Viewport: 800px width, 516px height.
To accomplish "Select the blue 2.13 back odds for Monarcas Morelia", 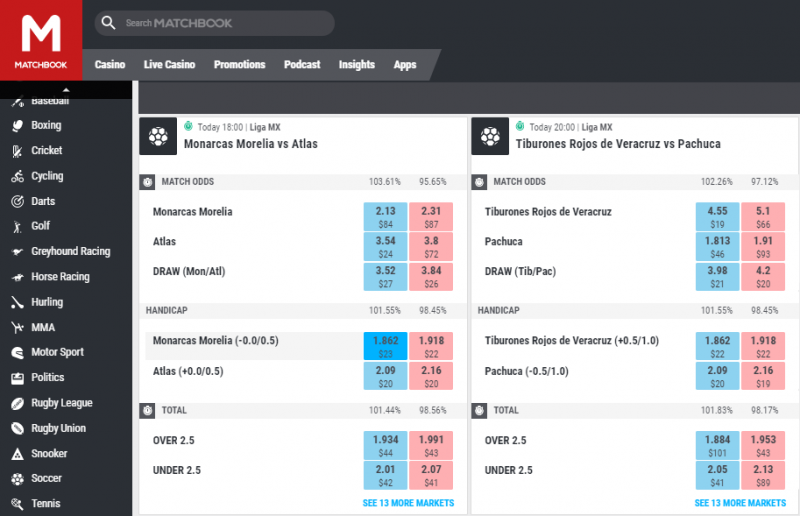I will [x=385, y=217].
